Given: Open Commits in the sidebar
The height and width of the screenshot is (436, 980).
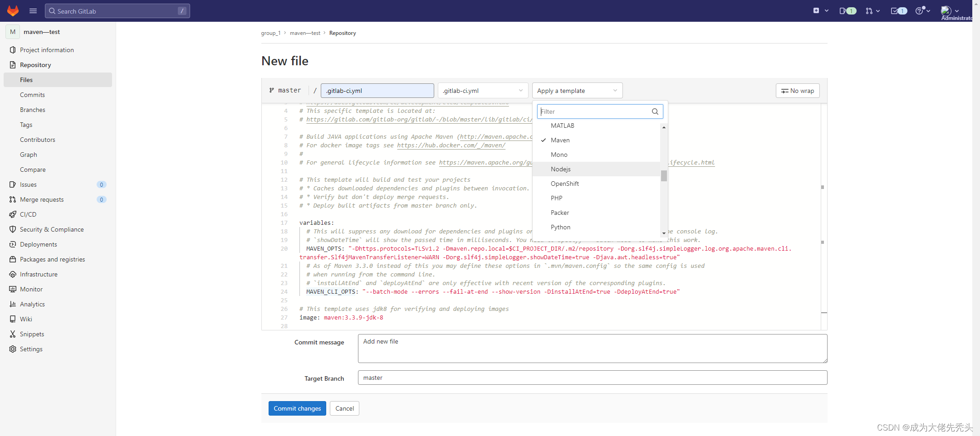Looking at the screenshot, I should pos(58,95).
